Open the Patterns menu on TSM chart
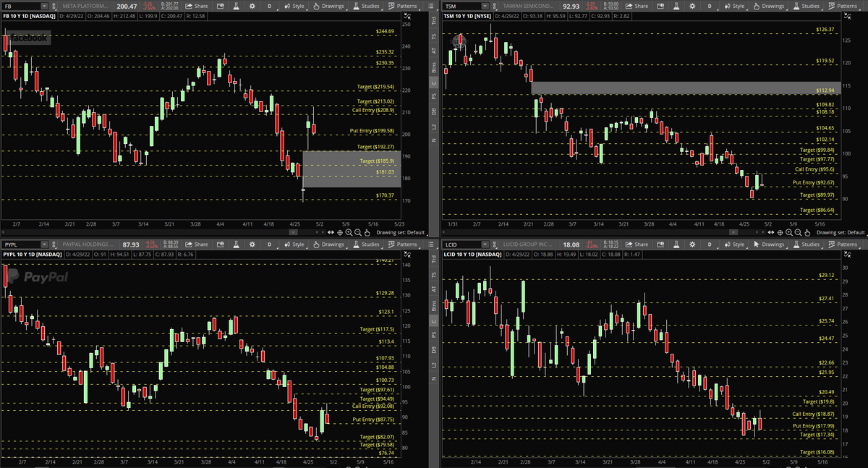The width and height of the screenshot is (868, 468). coord(844,6)
